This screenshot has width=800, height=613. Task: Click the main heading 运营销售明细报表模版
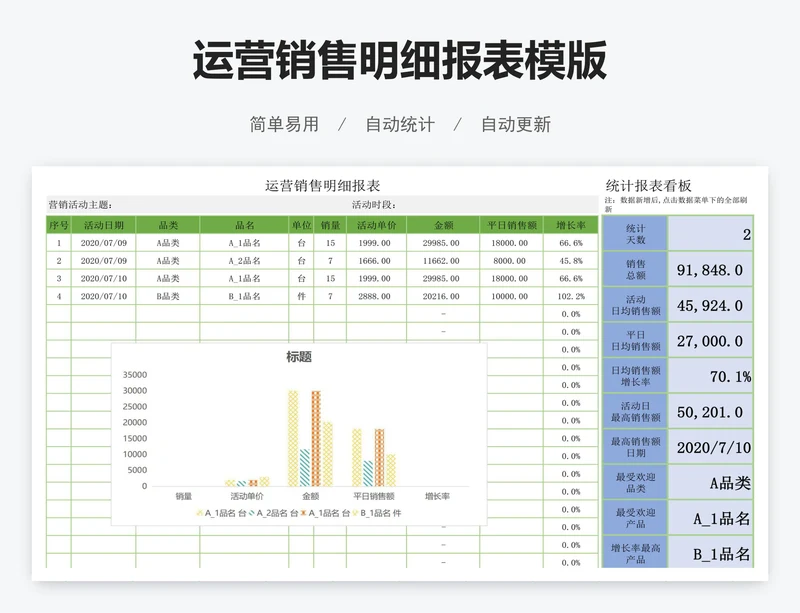tap(399, 60)
